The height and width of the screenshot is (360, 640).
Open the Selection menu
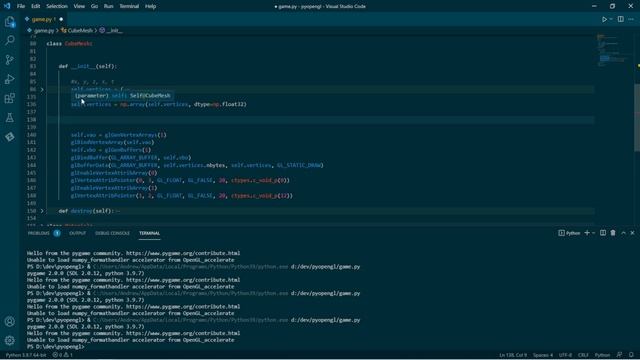pyautogui.click(x=57, y=6)
